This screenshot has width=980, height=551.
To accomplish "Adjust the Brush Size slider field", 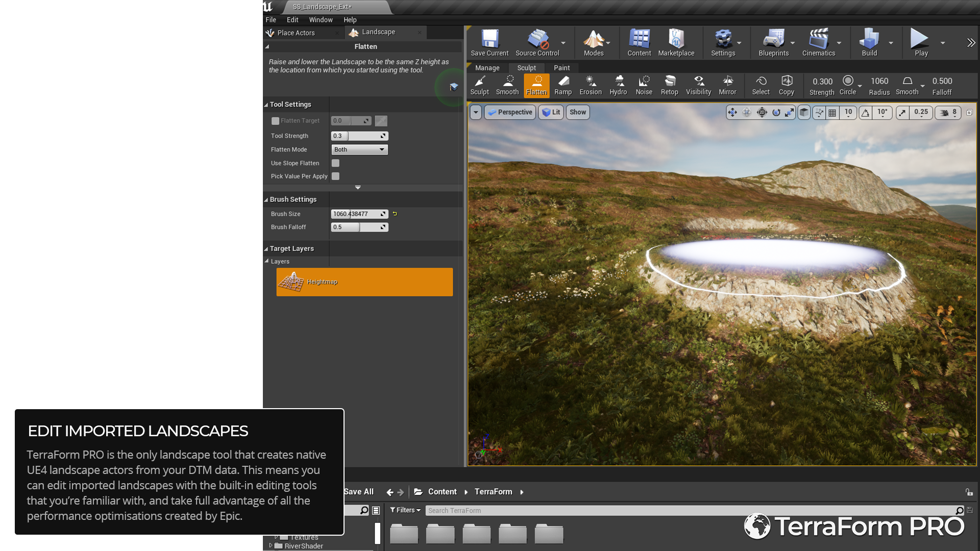I will click(x=360, y=214).
